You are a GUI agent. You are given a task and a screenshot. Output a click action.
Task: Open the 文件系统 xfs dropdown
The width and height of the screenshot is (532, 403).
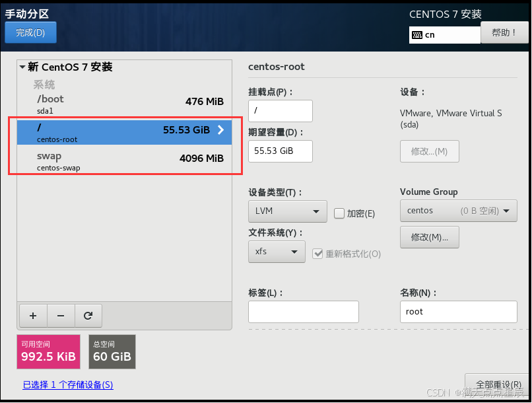[x=277, y=252]
